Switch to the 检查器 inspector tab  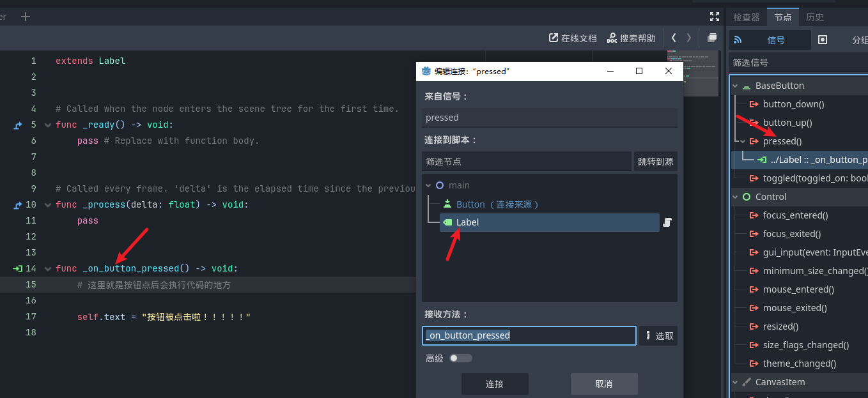tap(747, 17)
